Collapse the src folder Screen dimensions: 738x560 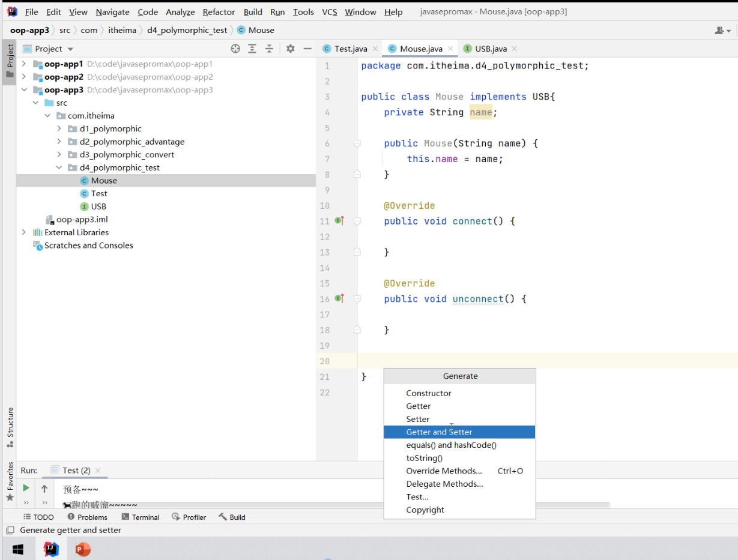[x=36, y=103]
